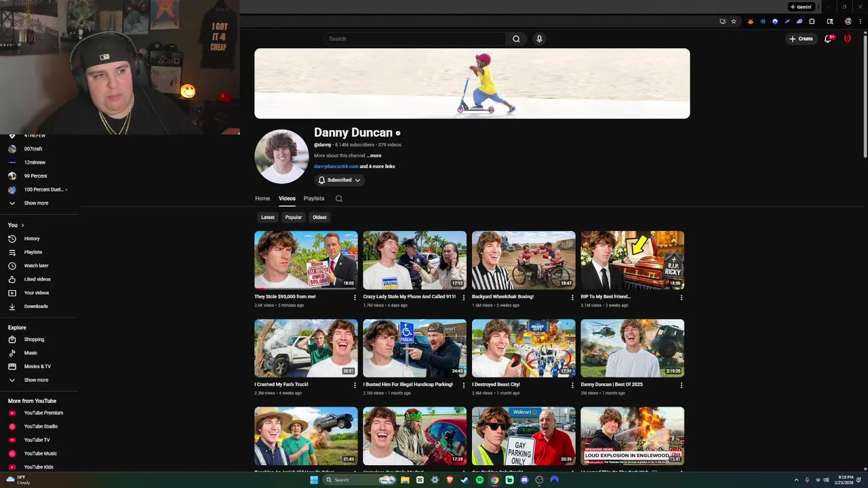Click the Danny Duncan channel avatar
868x488 pixels.
[x=281, y=157]
